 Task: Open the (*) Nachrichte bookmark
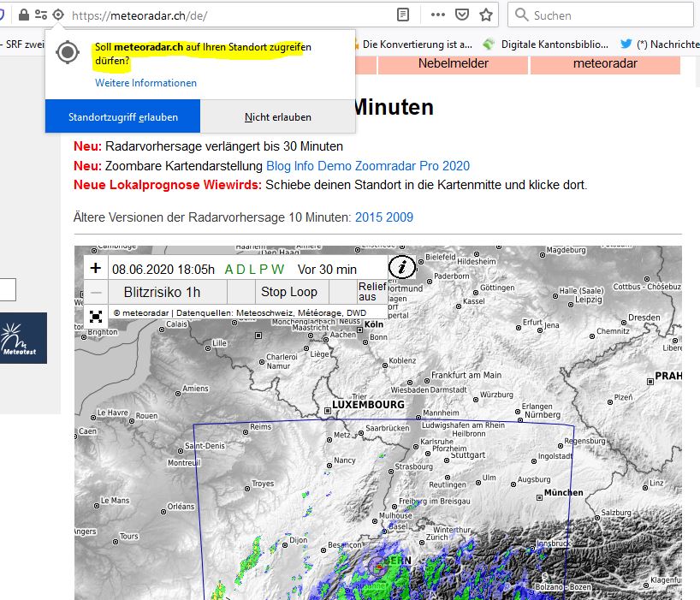661,45
